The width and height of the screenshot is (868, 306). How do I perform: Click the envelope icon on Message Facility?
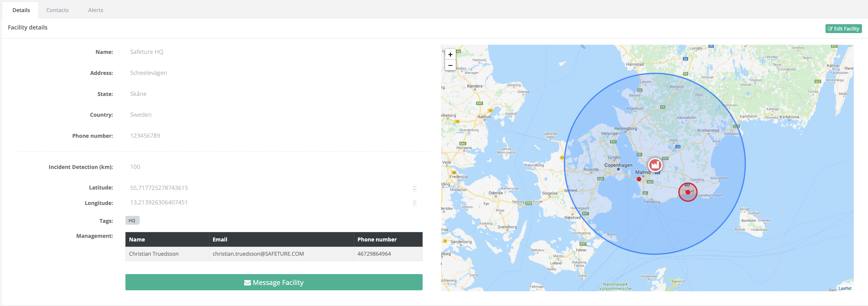point(247,283)
